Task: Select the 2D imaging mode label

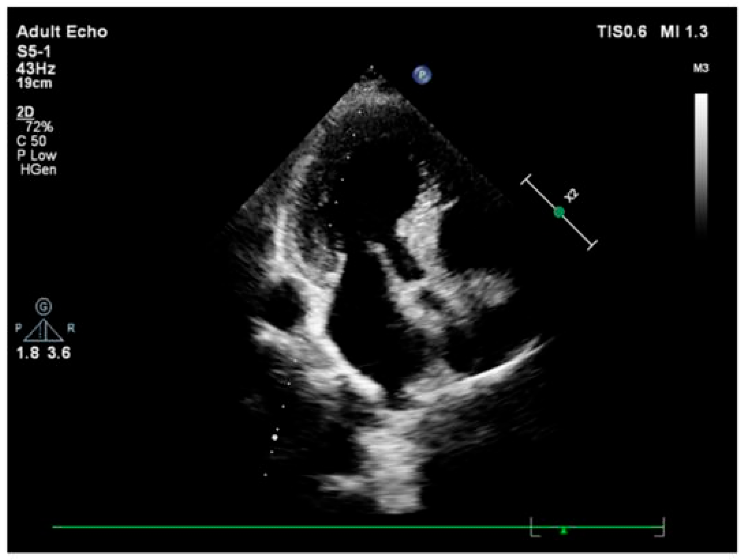Action: point(26,112)
